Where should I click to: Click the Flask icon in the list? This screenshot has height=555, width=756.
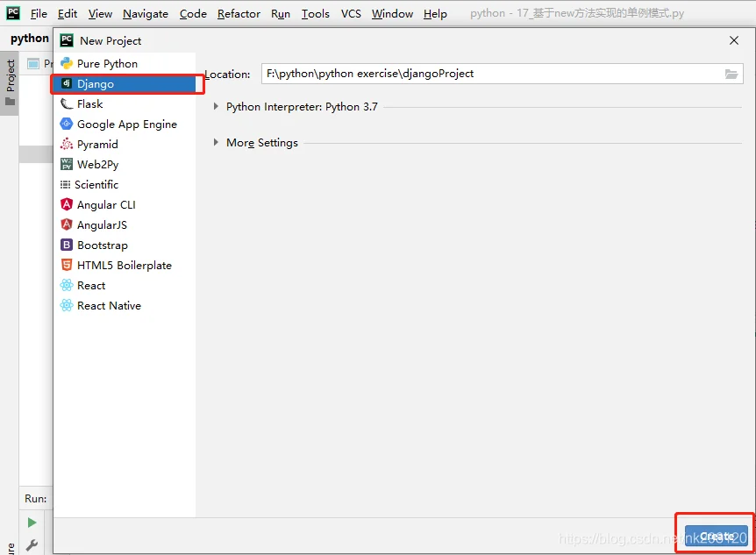pyautogui.click(x=67, y=103)
